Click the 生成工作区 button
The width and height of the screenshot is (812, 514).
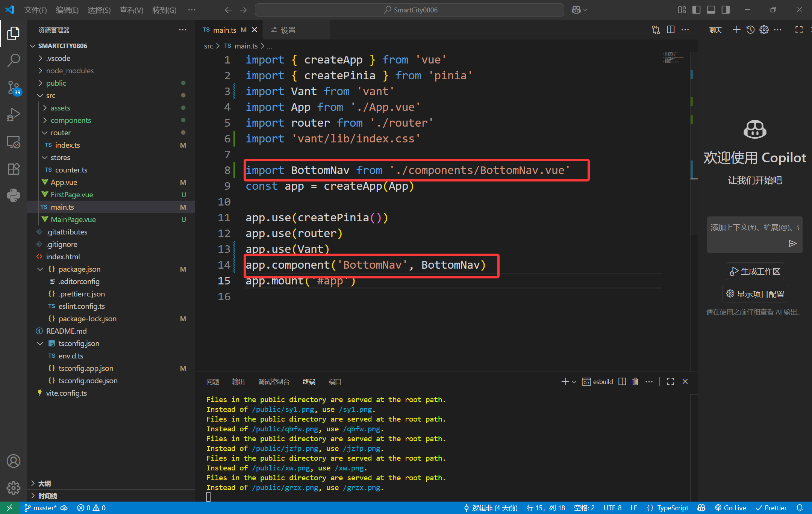tap(755, 271)
